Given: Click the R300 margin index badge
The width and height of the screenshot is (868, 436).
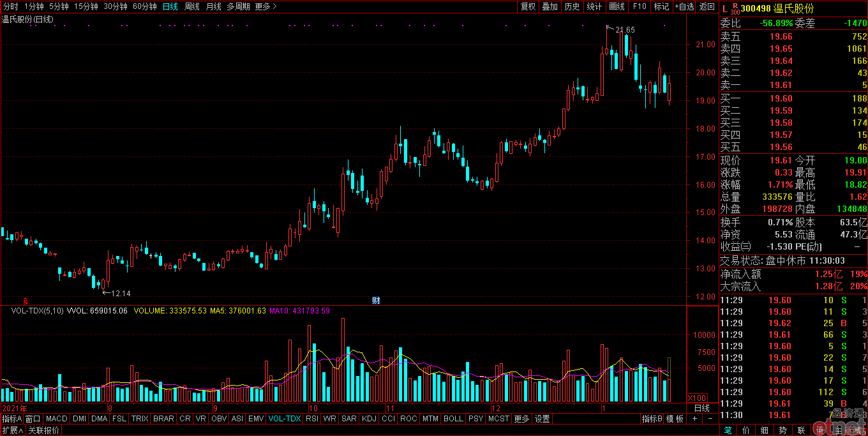Looking at the screenshot, I should (x=735, y=8).
